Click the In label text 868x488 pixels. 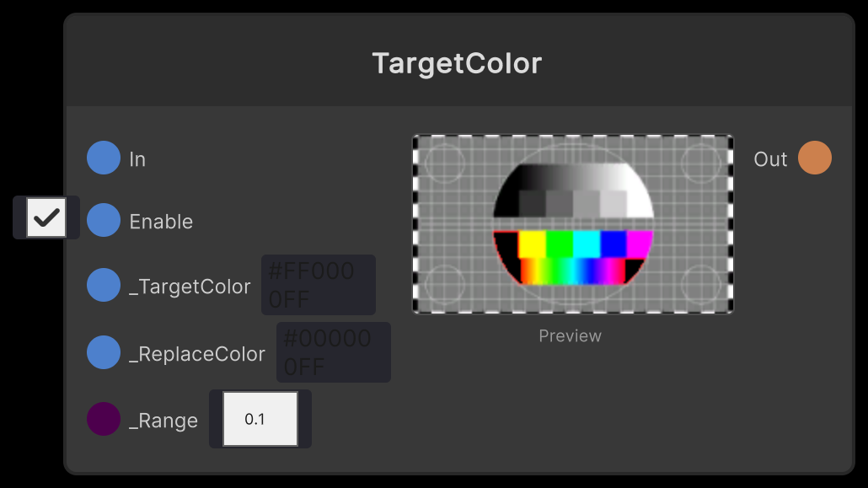tap(137, 158)
